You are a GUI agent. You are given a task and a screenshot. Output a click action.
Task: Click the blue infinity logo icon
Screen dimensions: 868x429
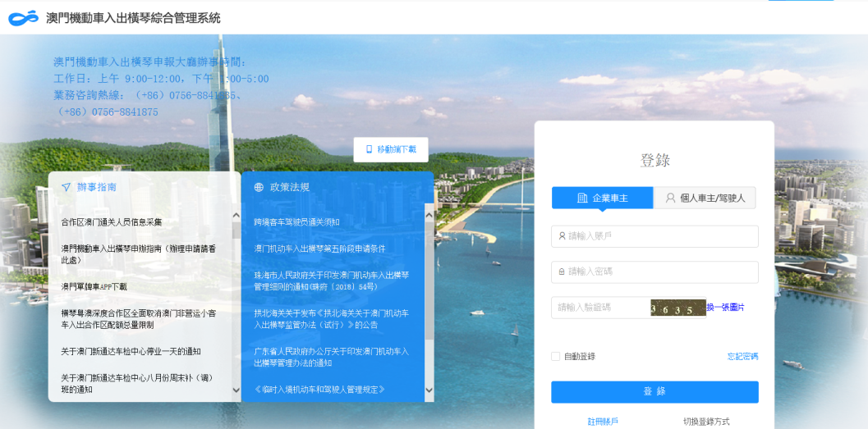[x=23, y=18]
